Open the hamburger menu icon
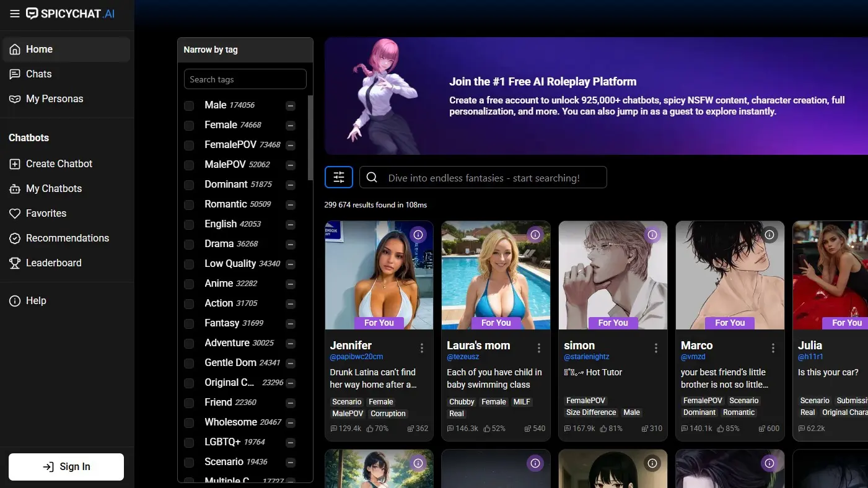868x488 pixels. (x=15, y=14)
